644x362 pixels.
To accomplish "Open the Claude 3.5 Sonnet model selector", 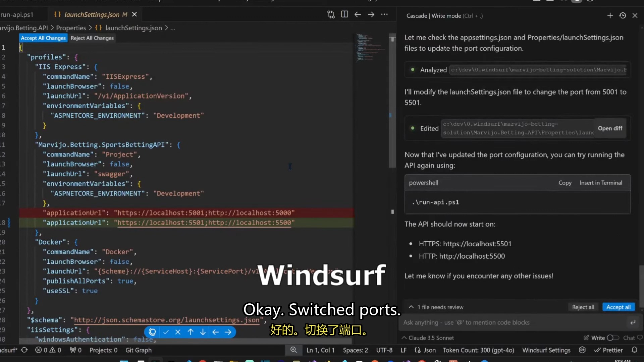I will [x=431, y=338].
